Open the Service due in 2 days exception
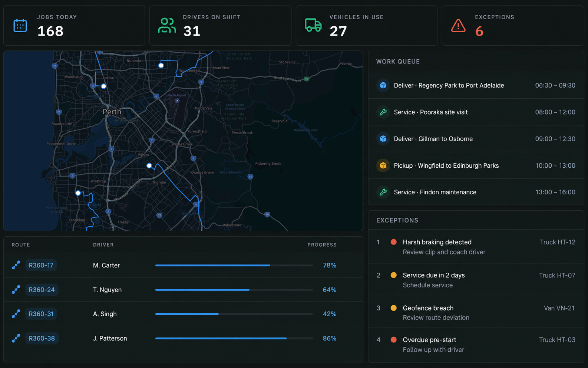This screenshot has width=588, height=368. [476, 280]
